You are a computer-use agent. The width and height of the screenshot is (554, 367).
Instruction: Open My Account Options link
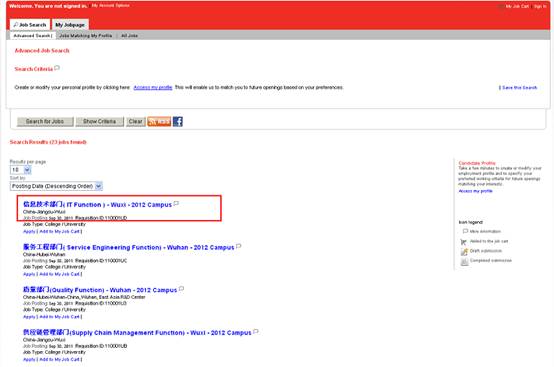[x=110, y=6]
